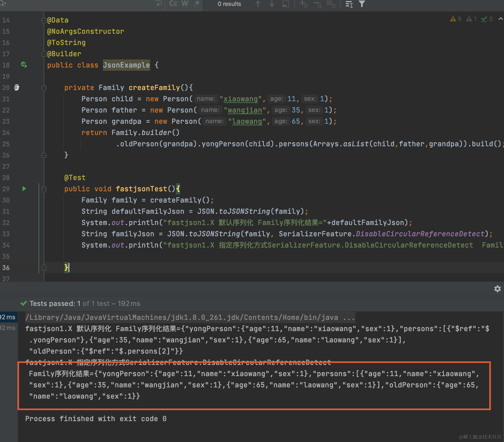Click the weak warning indicator showing 1

point(472,19)
